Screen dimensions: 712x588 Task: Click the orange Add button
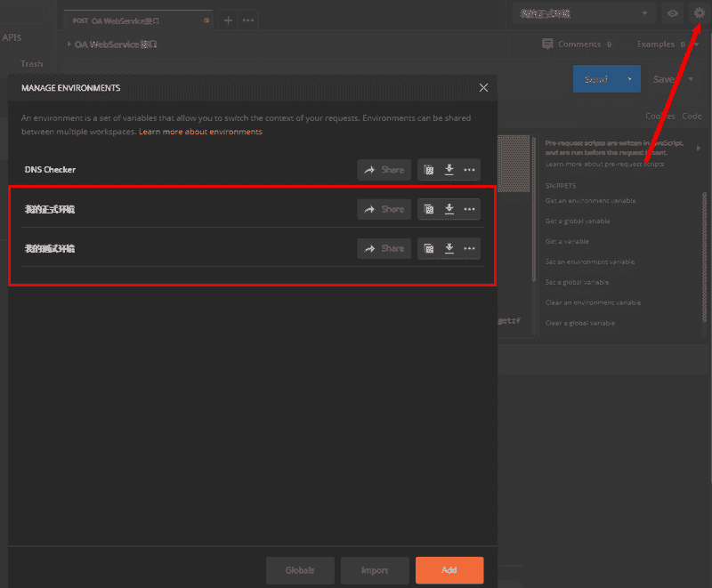coord(449,570)
